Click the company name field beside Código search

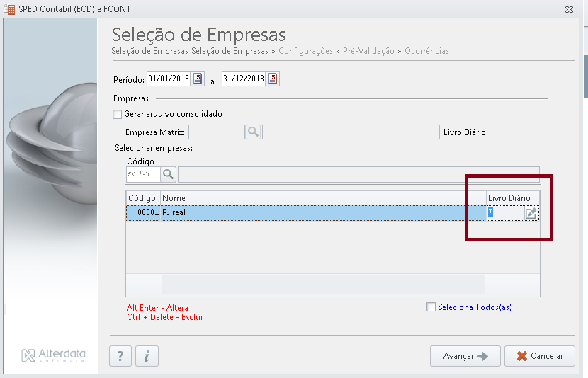pyautogui.click(x=358, y=175)
